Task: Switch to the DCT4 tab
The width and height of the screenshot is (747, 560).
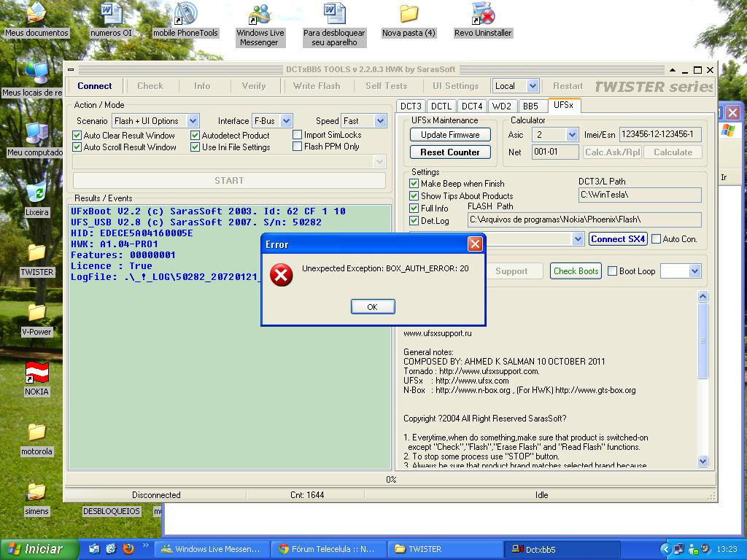Action: pyautogui.click(x=472, y=106)
